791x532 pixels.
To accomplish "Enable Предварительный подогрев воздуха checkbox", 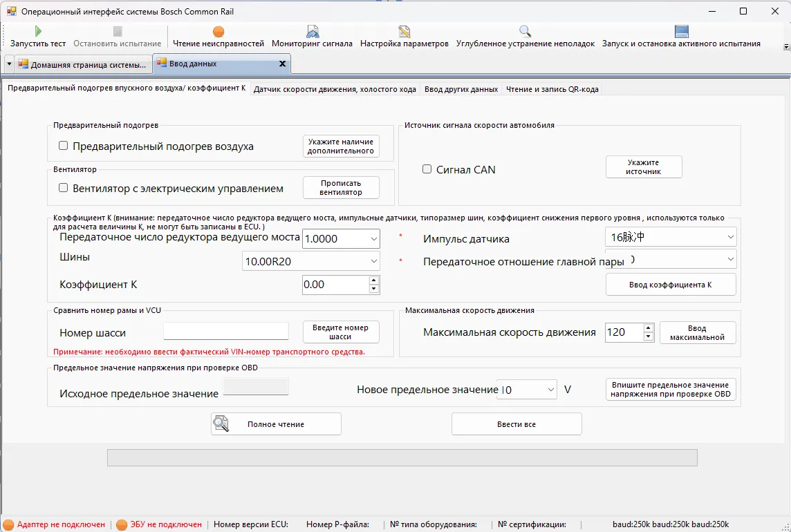I will click(63, 146).
